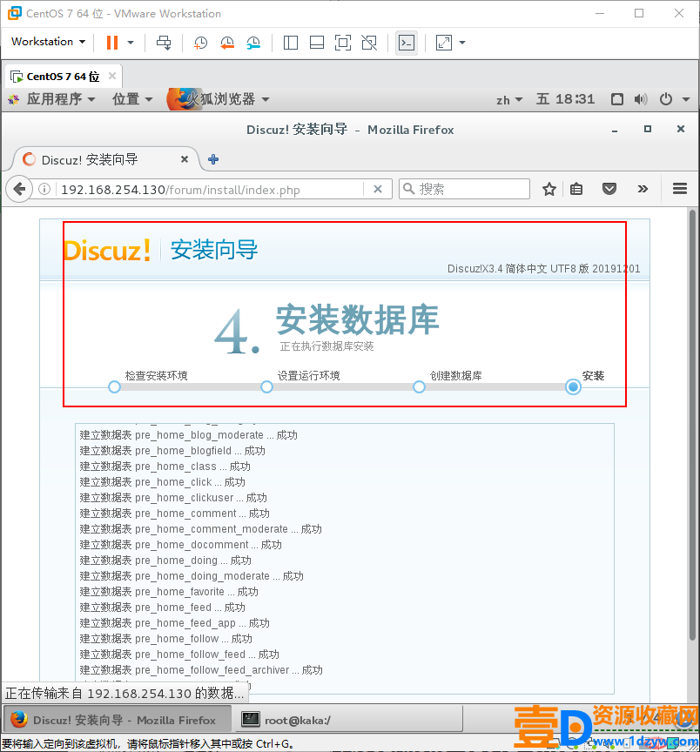The width and height of the screenshot is (700, 752).
Task: Click the pre_home_favorite log line
Action: tap(169, 592)
